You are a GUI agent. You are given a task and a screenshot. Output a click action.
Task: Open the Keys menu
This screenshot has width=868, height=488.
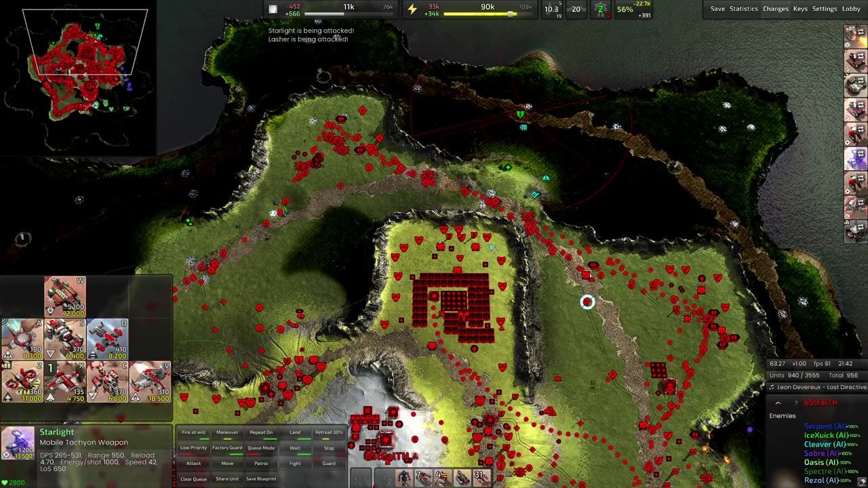pyautogui.click(x=800, y=9)
